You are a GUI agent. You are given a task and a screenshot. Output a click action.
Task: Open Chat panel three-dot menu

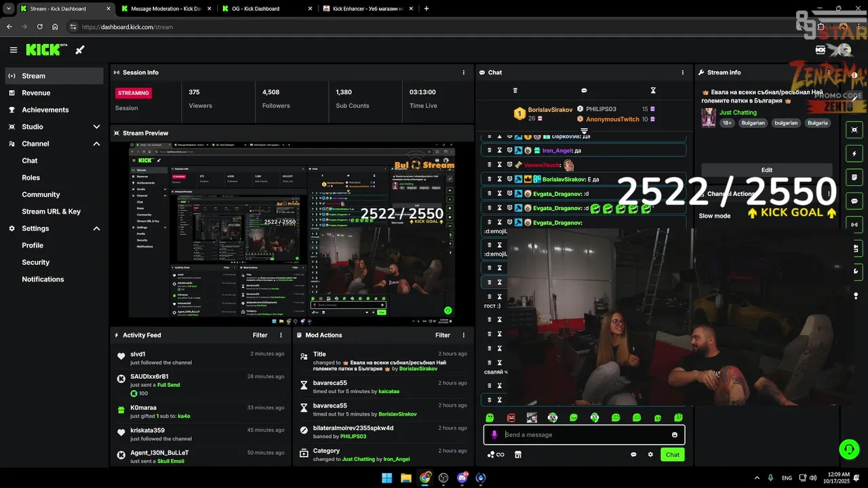(683, 73)
